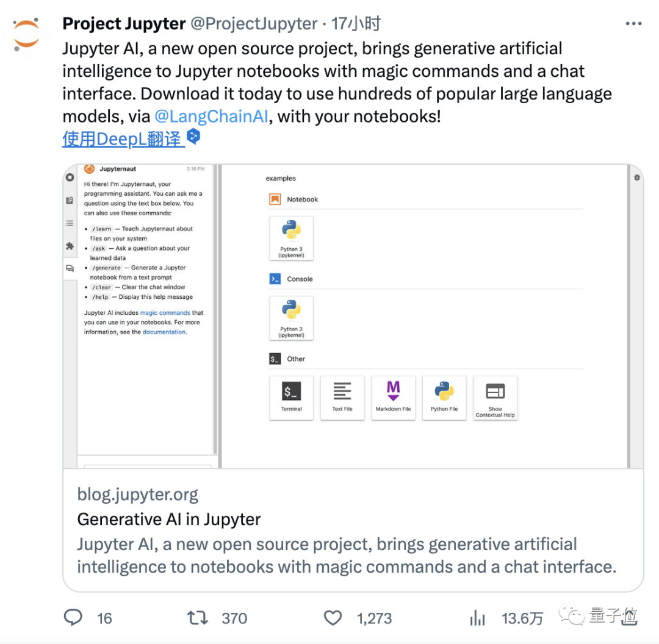The width and height of the screenshot is (659, 644).
Task: Create a new Text File
Action: [x=342, y=398]
